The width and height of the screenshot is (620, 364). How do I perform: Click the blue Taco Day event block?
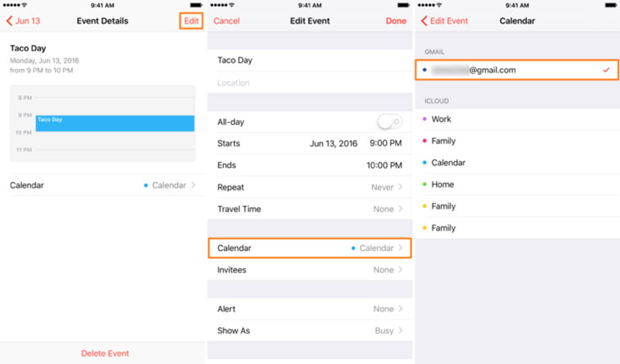115,123
